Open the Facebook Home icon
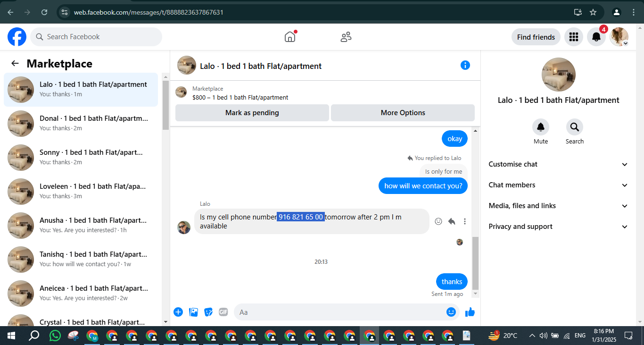644x345 pixels. [290, 37]
